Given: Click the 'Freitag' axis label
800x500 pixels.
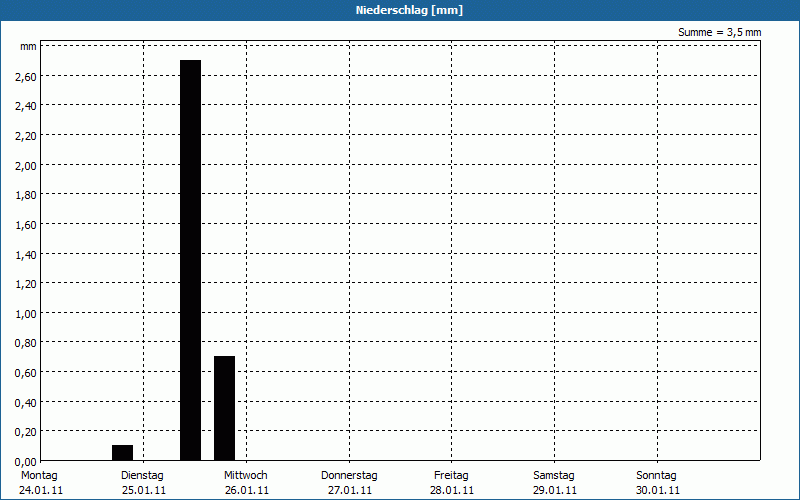Looking at the screenshot, I should [451, 475].
